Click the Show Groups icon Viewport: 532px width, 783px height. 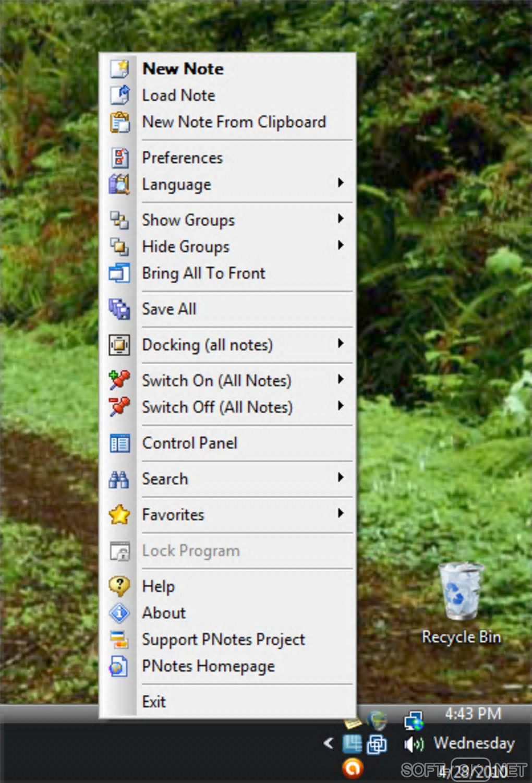tap(119, 220)
